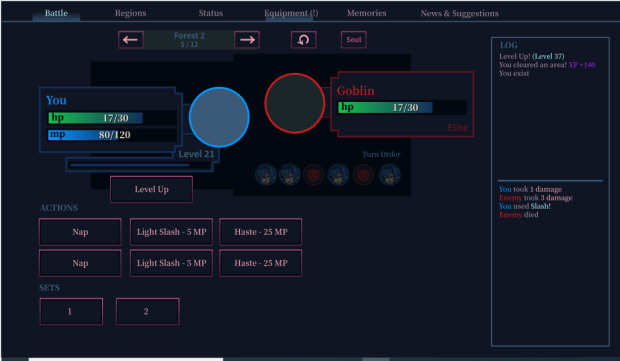Click 'You used Slash!' log line

pyautogui.click(x=525, y=206)
